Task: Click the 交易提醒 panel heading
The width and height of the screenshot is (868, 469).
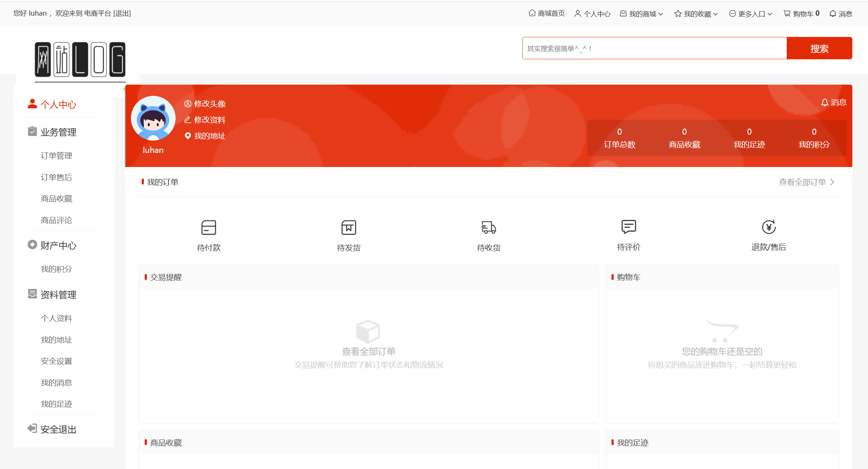Action: (x=166, y=277)
